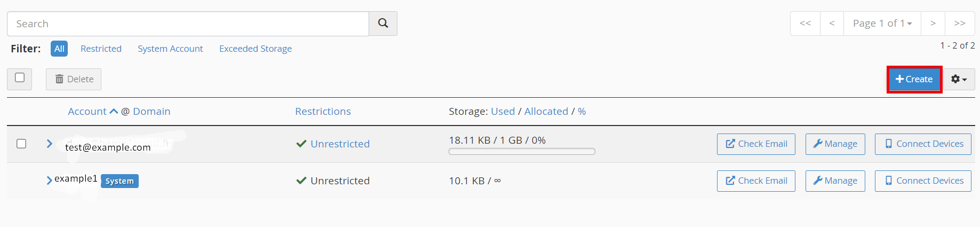Screen dimensions: 980x227
Task: Manage the example1 system account
Action: click(835, 181)
